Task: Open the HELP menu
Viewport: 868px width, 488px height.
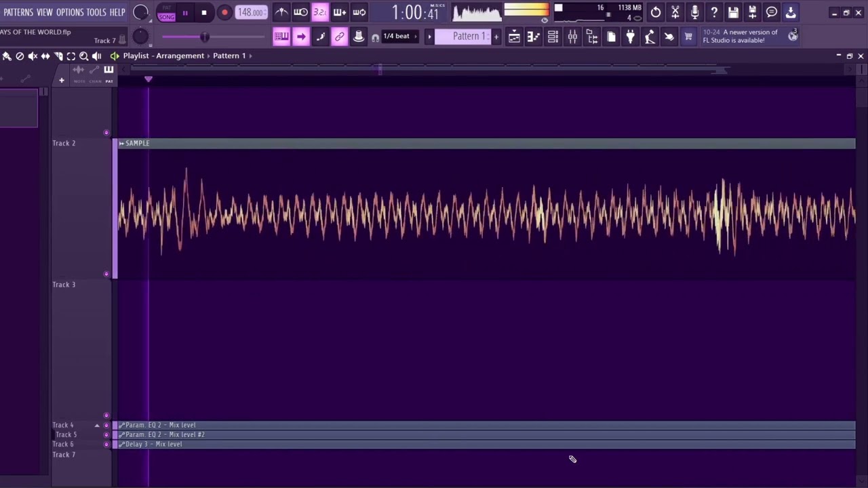Action: point(117,12)
